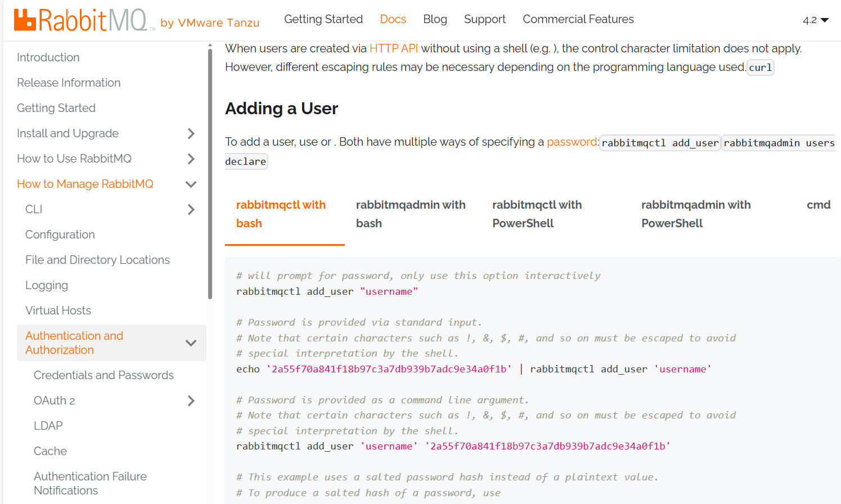Open the Blog page
The image size is (841, 504).
click(435, 19)
